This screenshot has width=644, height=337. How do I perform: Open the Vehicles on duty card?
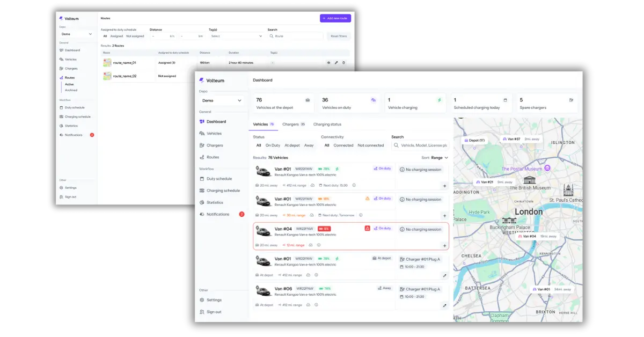[349, 104]
